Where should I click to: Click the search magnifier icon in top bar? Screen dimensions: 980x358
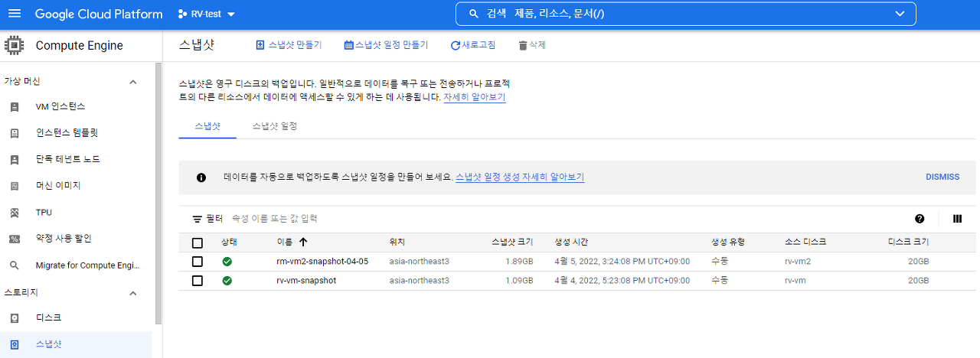click(474, 14)
